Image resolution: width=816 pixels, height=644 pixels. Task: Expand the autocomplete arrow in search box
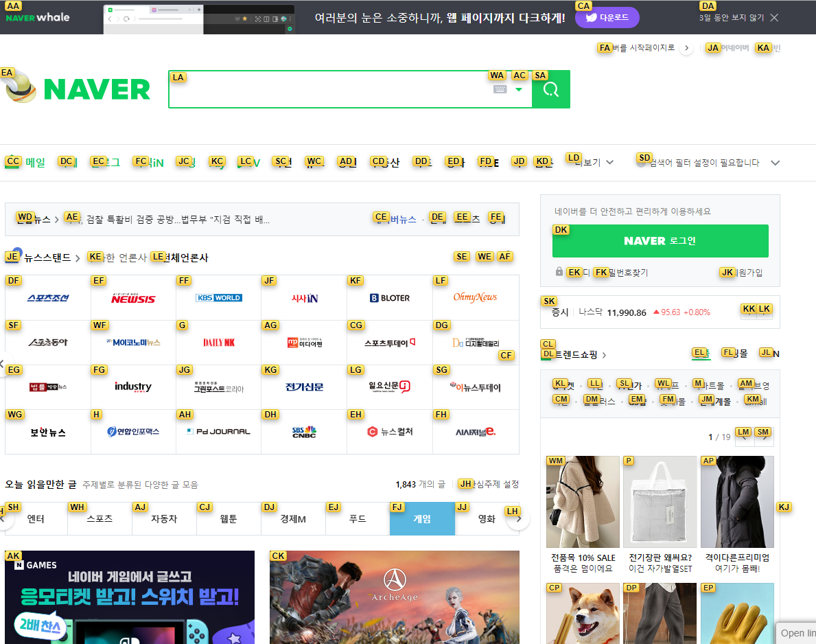click(518, 89)
